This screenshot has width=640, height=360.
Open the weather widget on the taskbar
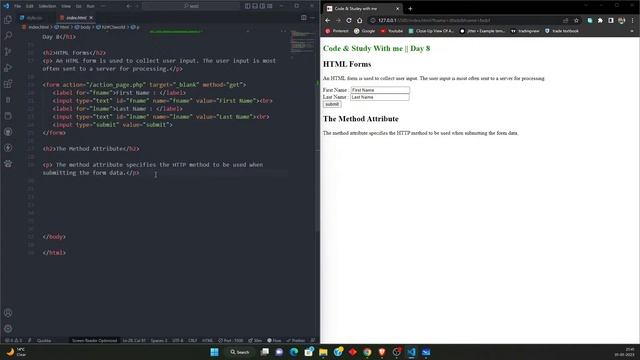16,352
